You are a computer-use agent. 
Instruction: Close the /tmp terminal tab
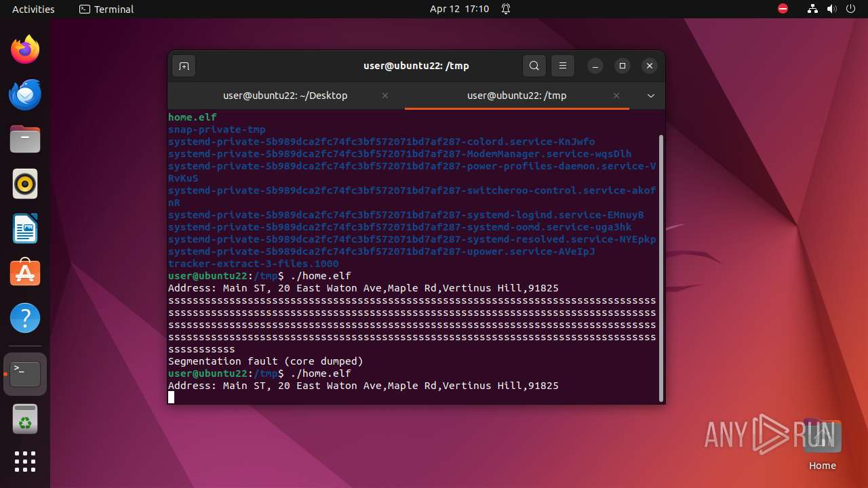(616, 96)
